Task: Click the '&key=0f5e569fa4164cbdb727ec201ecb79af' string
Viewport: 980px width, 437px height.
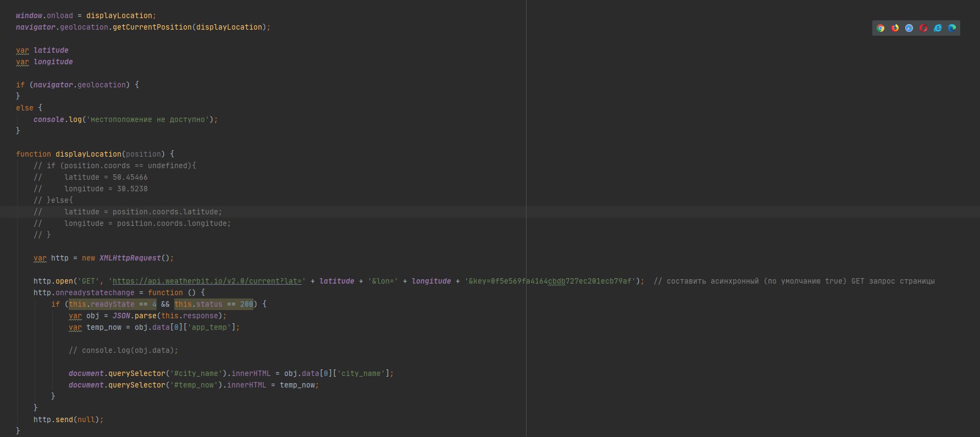Action: coord(550,281)
